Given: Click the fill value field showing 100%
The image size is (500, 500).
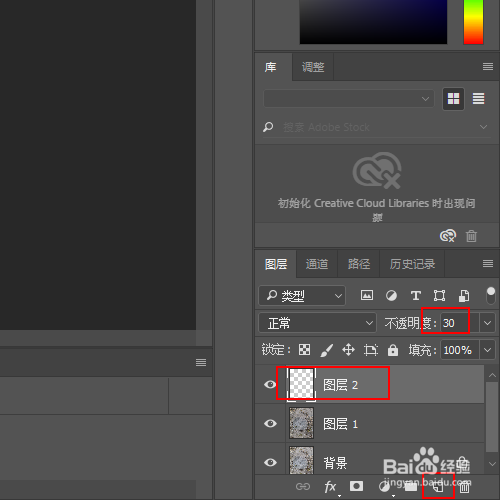Looking at the screenshot, I should [x=460, y=350].
